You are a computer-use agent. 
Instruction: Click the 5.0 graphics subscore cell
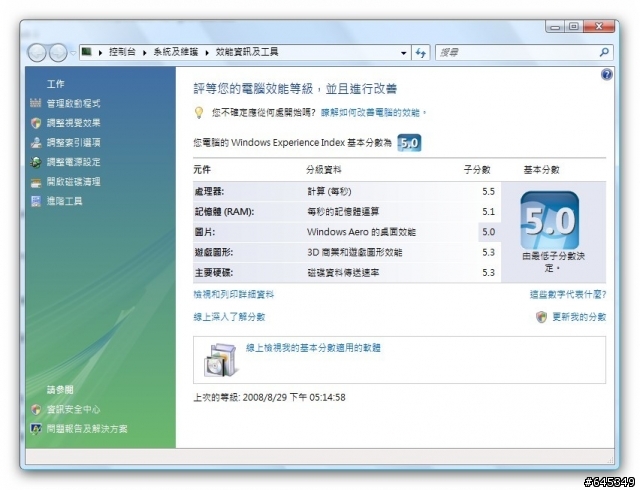pos(489,232)
